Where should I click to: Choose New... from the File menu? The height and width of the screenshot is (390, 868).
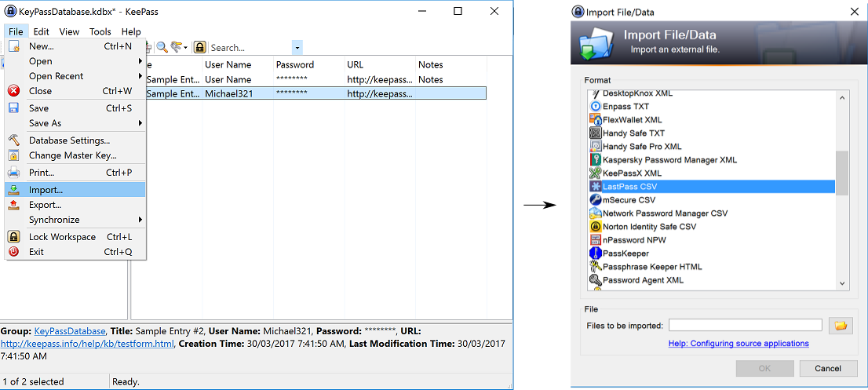tap(75, 46)
